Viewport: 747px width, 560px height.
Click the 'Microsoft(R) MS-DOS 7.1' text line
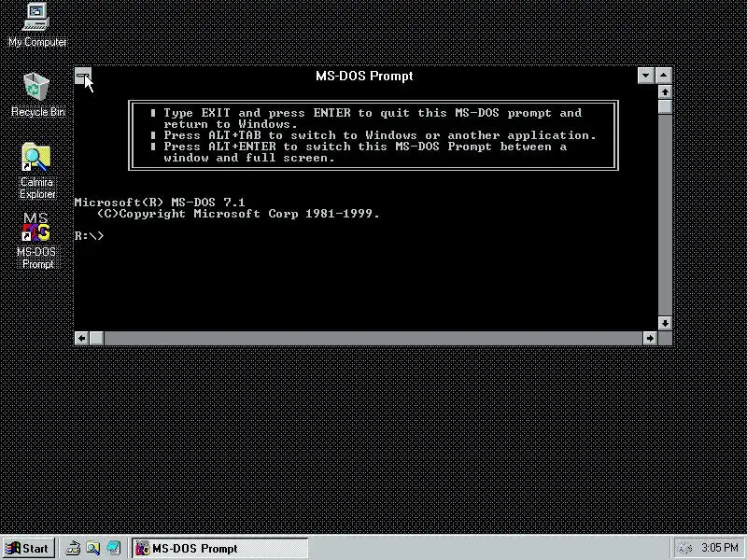click(x=160, y=202)
